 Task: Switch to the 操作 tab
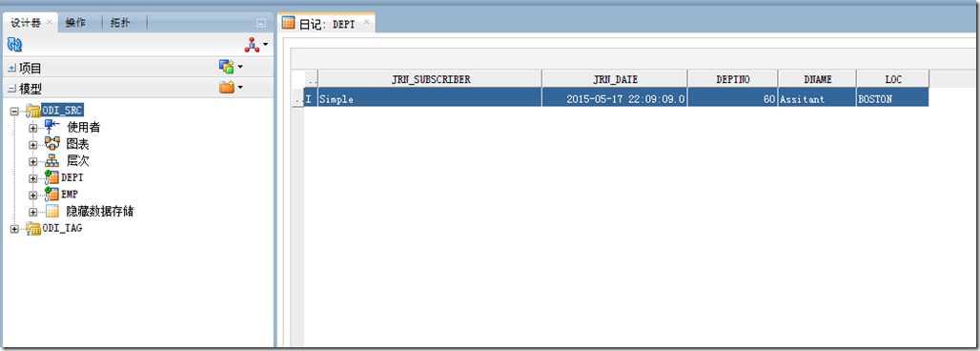click(x=75, y=23)
